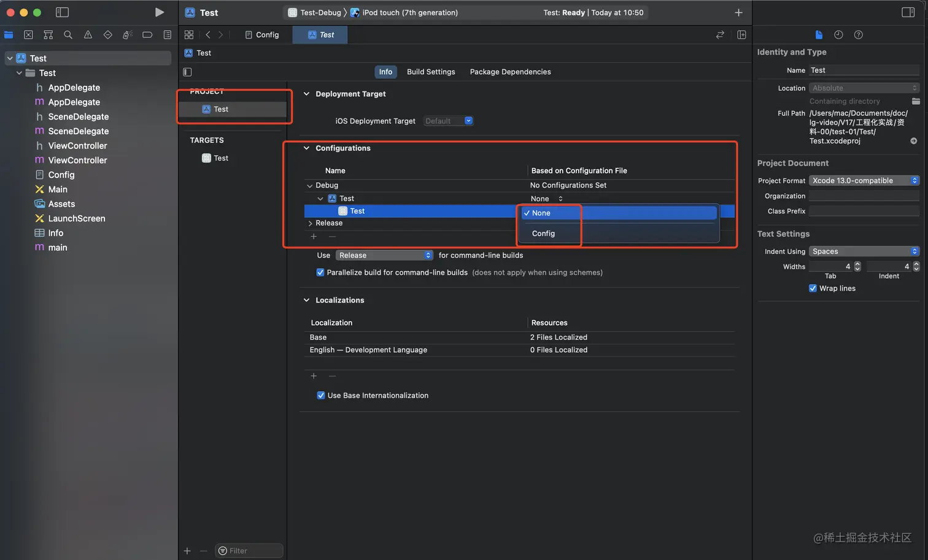Open the test navigator diamond icon
The width and height of the screenshot is (928, 560).
(108, 35)
